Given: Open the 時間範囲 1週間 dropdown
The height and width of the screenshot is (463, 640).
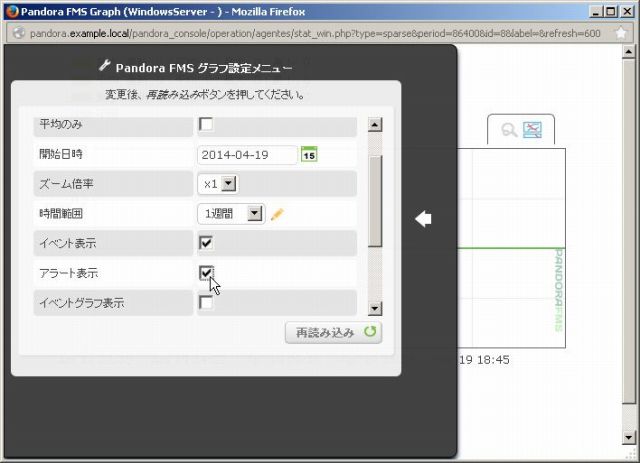Looking at the screenshot, I should (x=231, y=214).
